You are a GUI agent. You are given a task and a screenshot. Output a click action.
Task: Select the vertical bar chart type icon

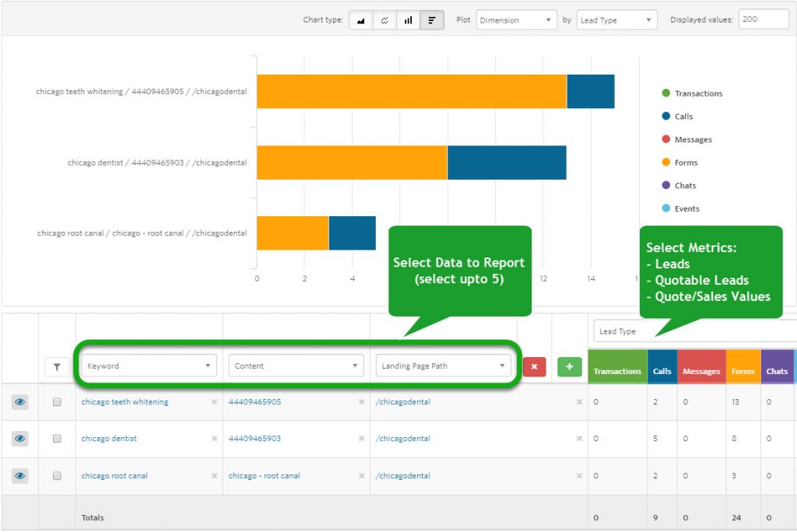click(x=408, y=20)
